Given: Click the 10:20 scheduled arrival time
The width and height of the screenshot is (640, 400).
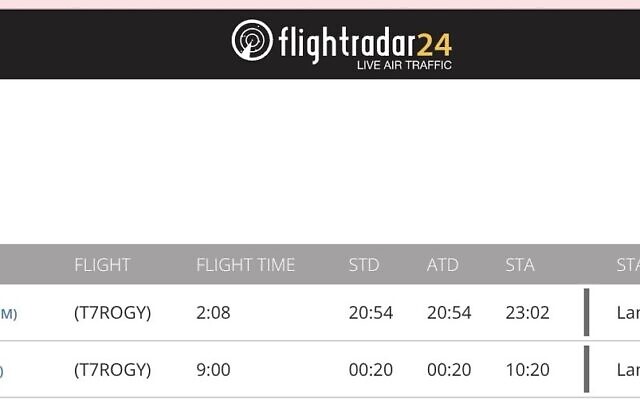Looking at the screenshot, I should tap(527, 370).
